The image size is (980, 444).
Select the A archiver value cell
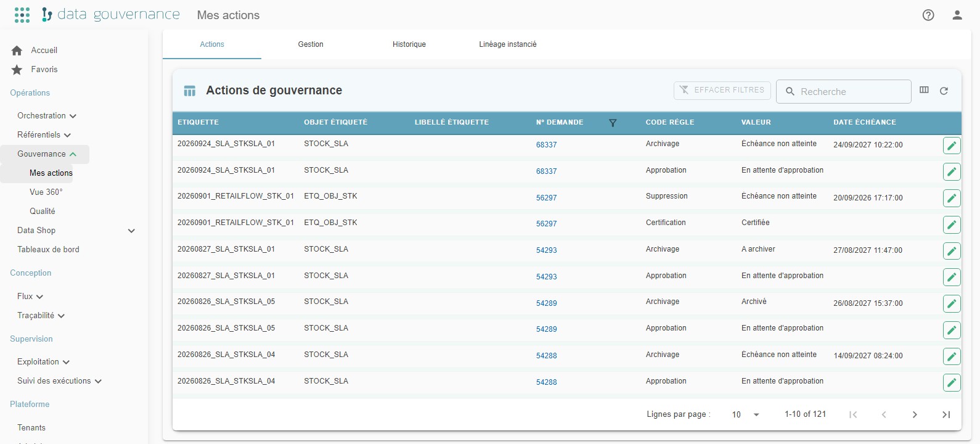point(758,249)
